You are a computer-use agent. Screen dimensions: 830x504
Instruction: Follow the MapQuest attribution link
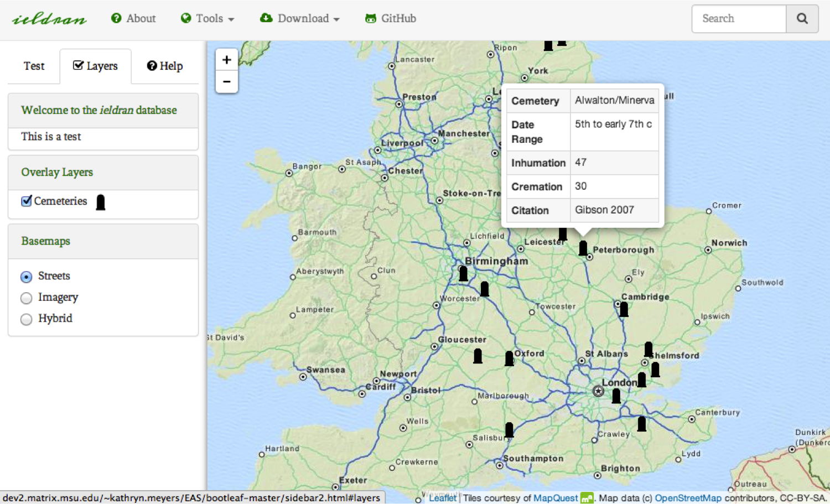pyautogui.click(x=556, y=498)
